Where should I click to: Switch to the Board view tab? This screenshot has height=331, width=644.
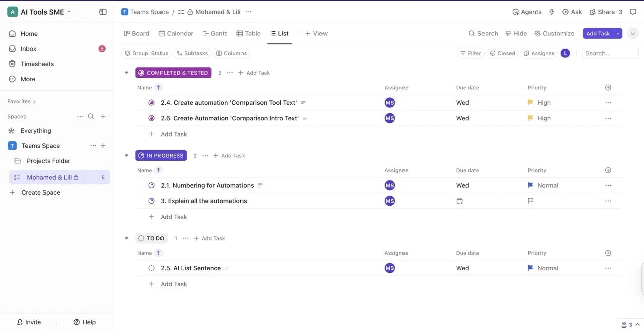(x=136, y=33)
